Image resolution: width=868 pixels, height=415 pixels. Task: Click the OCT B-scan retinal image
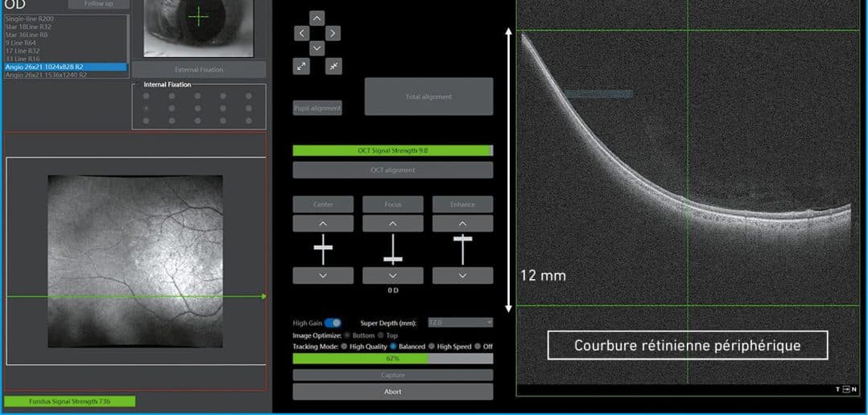click(687, 192)
